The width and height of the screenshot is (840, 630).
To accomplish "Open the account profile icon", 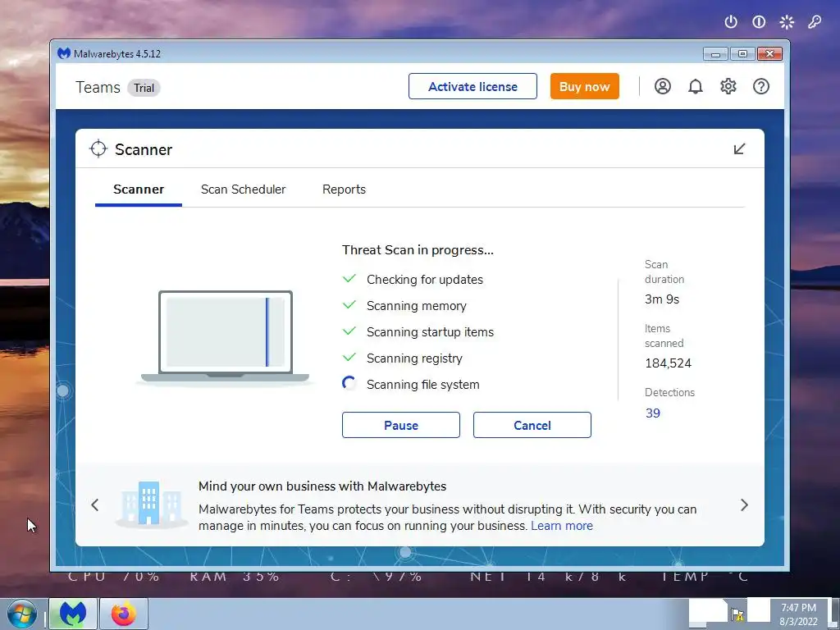I will 663,86.
